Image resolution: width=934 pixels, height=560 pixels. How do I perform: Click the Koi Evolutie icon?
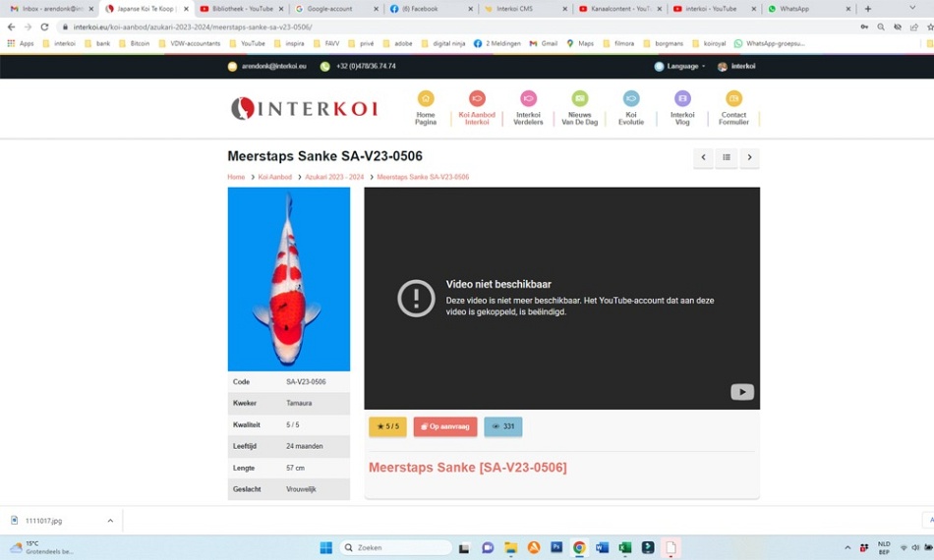tap(631, 98)
